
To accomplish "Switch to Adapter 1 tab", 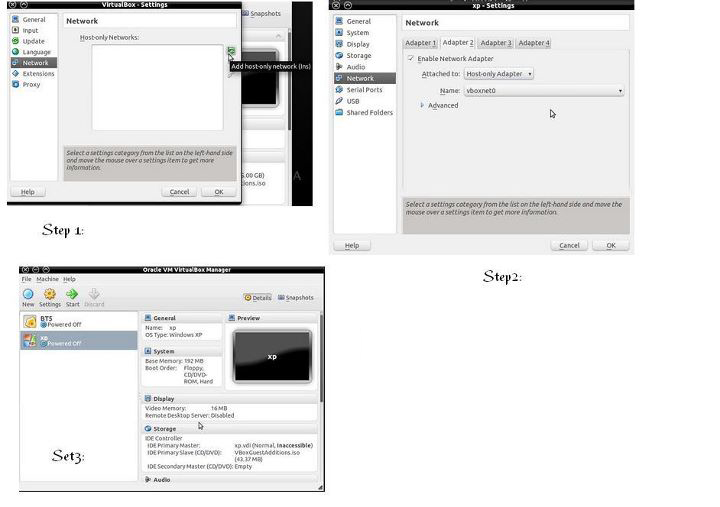I will 420,43.
